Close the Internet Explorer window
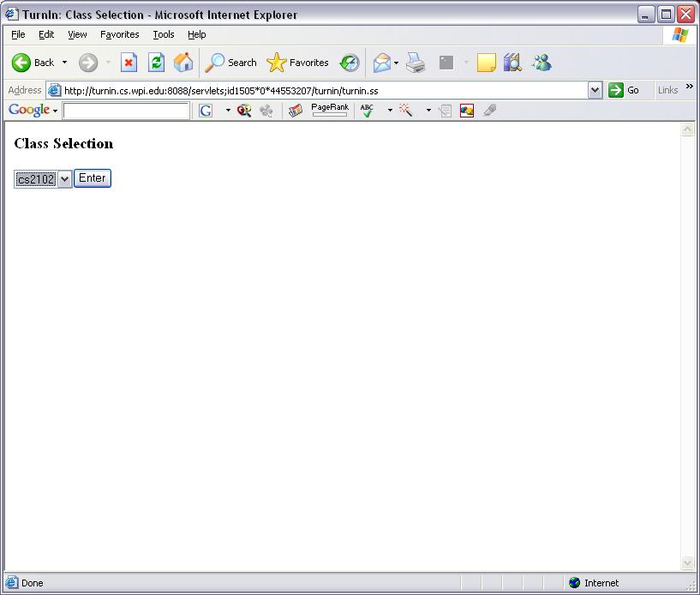The height and width of the screenshot is (595, 700). tap(685, 15)
